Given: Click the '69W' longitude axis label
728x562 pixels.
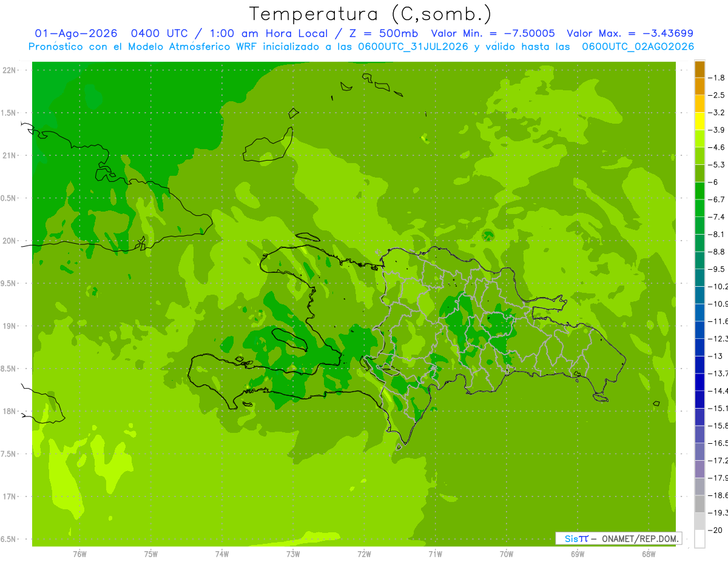Looking at the screenshot, I should click(x=577, y=554).
